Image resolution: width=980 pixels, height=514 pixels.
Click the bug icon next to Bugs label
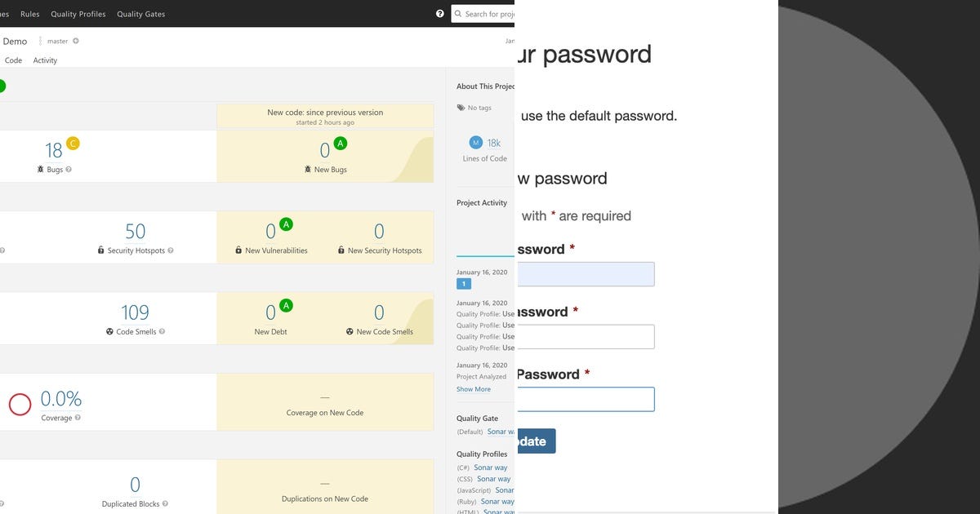click(39, 169)
